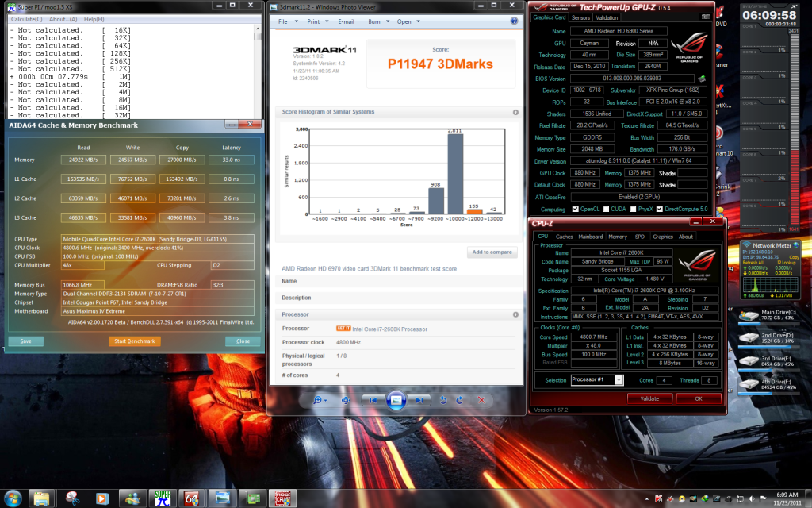Image resolution: width=812 pixels, height=508 pixels.
Task: Click the volume speaker tray icon
Action: click(752, 499)
